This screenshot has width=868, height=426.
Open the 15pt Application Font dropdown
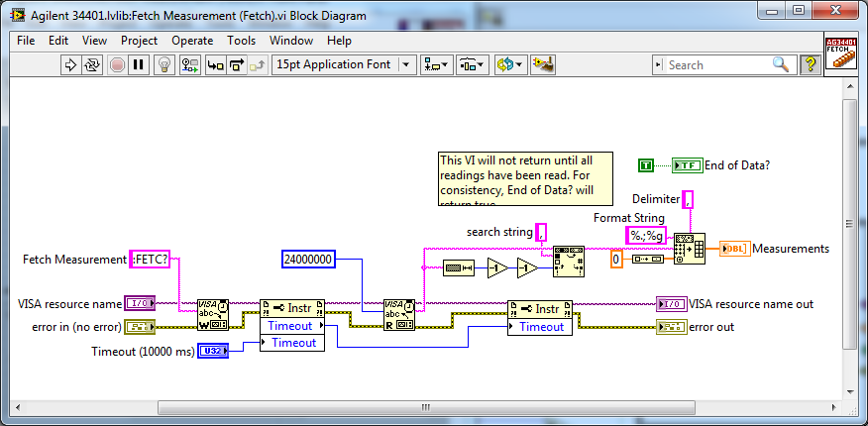[344, 64]
